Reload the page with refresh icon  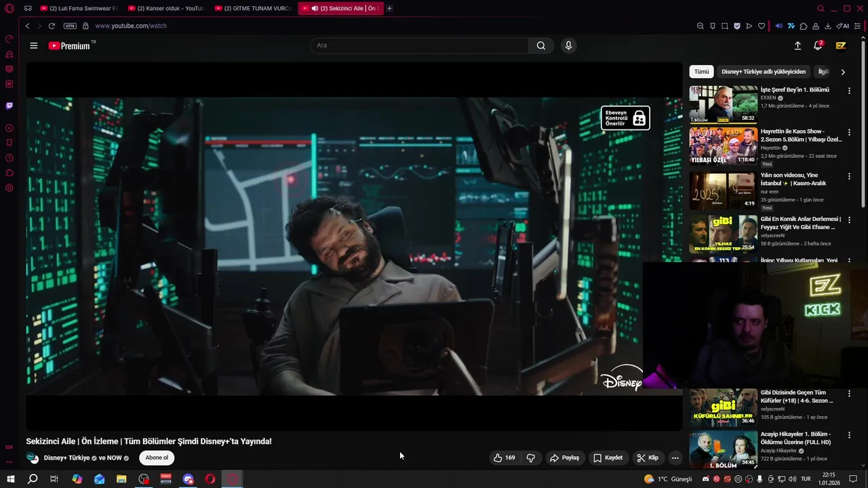pos(52,26)
